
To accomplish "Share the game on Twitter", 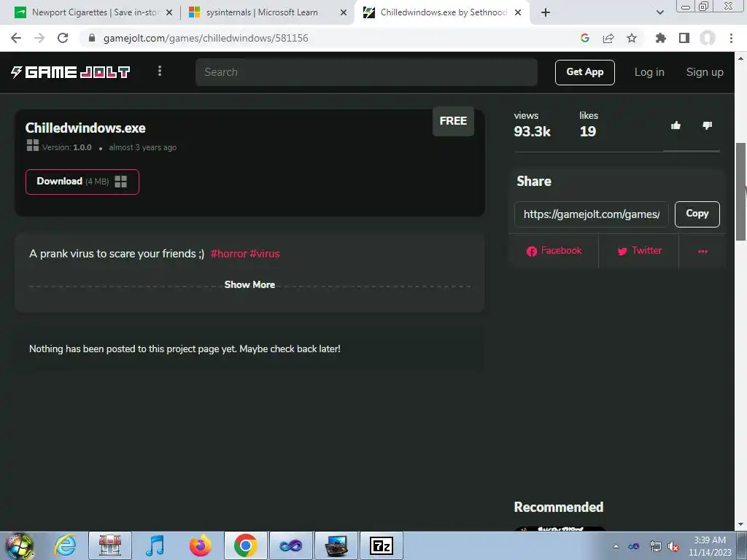I will pyautogui.click(x=639, y=251).
